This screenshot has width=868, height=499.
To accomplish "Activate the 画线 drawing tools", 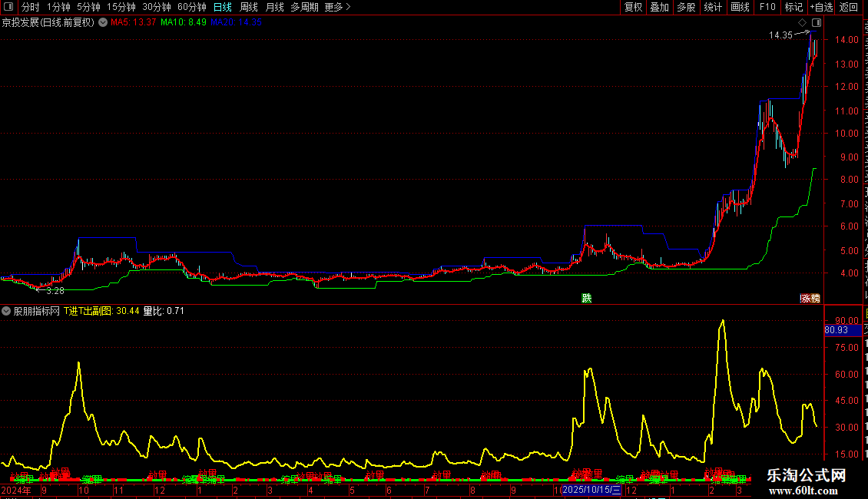I will 740,7.
